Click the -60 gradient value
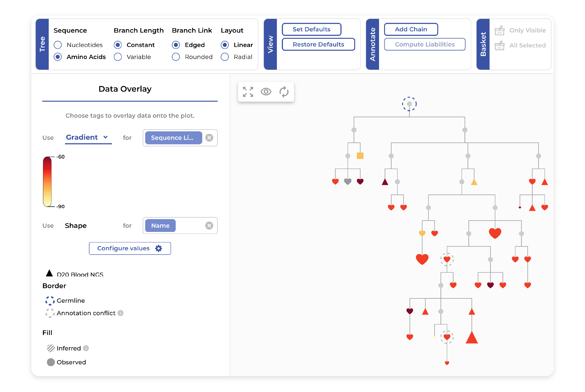The width and height of the screenshot is (585, 392). coord(60,157)
